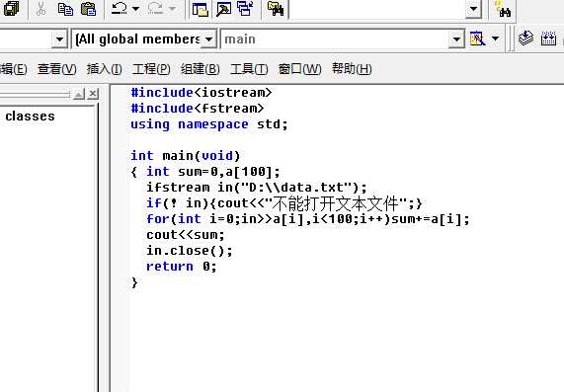Screen dimensions: 564x392
Task: Click the workspace pane dock toggle button
Action: point(79,94)
